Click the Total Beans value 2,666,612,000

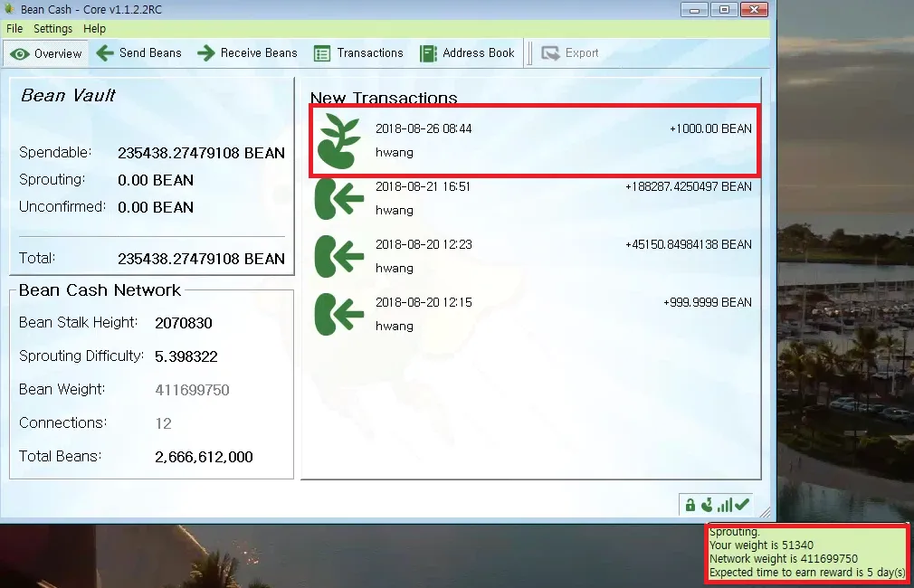pos(204,457)
